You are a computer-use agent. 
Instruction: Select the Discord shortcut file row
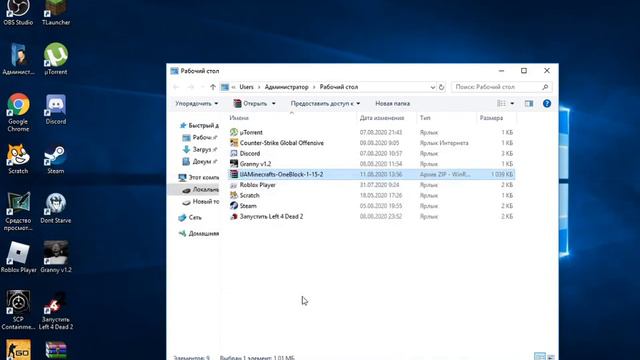point(371,153)
